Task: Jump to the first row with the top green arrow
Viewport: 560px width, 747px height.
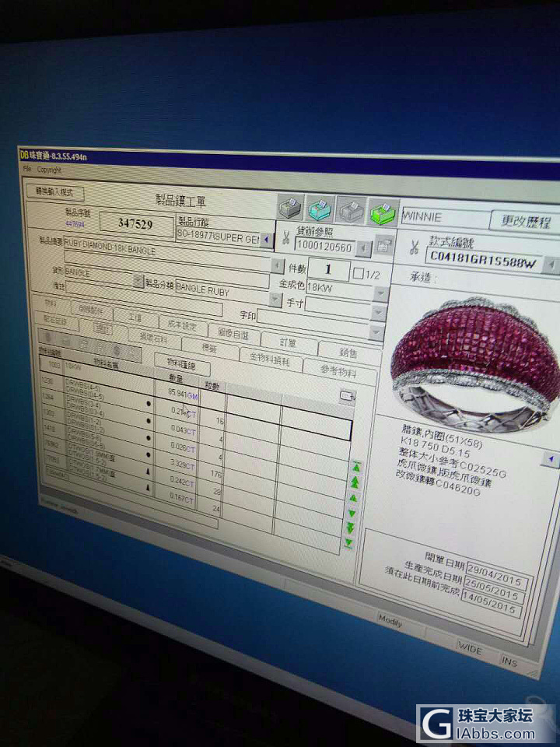Action: coord(356,467)
